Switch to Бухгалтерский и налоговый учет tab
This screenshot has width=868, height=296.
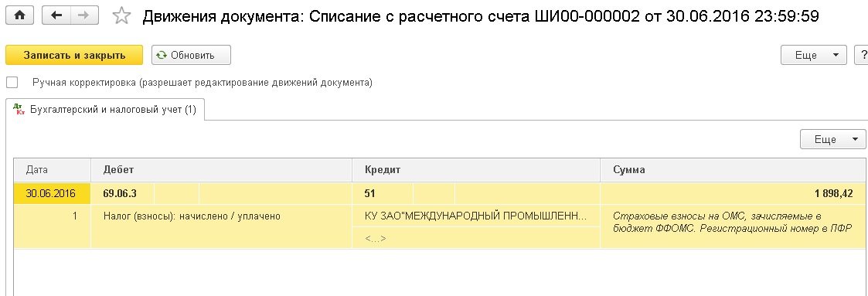pos(105,110)
